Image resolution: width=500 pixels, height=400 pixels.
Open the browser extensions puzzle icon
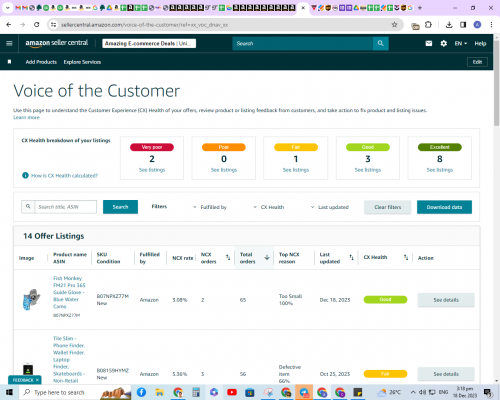(x=428, y=25)
